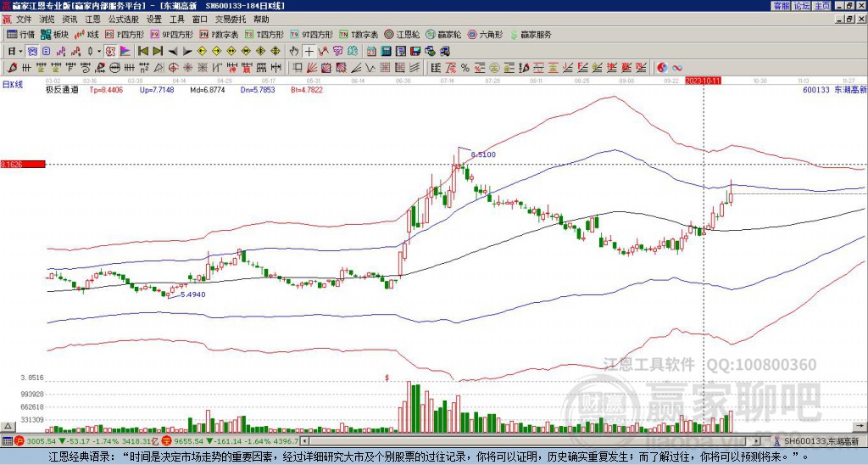Open the calendar icon tool
This screenshot has height=465, width=868.
(372, 52)
